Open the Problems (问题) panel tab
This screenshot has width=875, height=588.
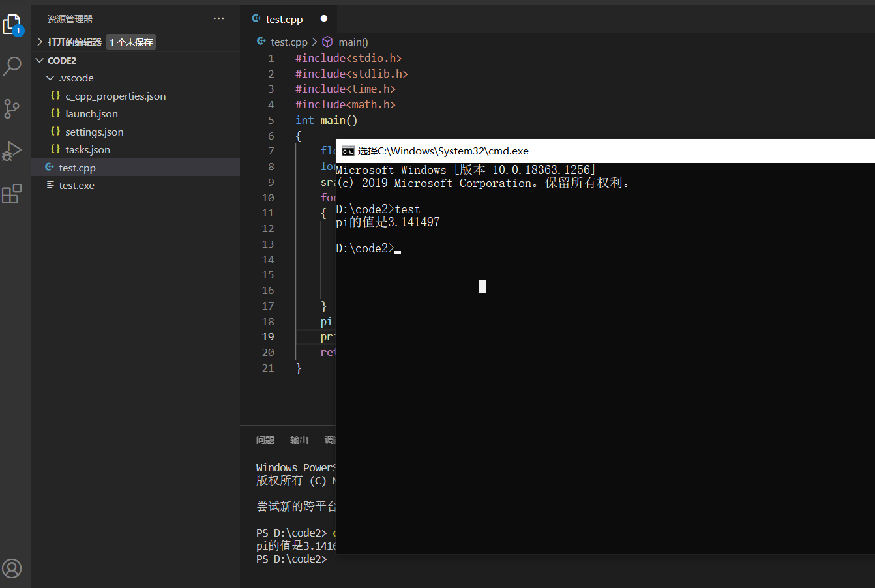tap(265, 440)
